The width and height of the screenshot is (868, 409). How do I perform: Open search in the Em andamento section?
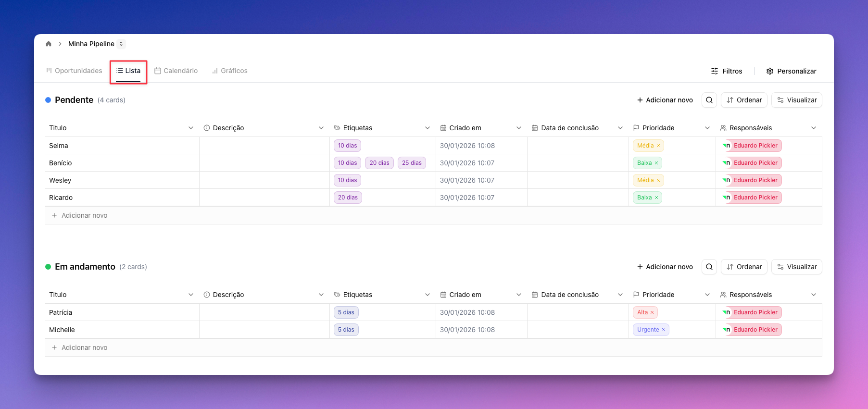[709, 267]
